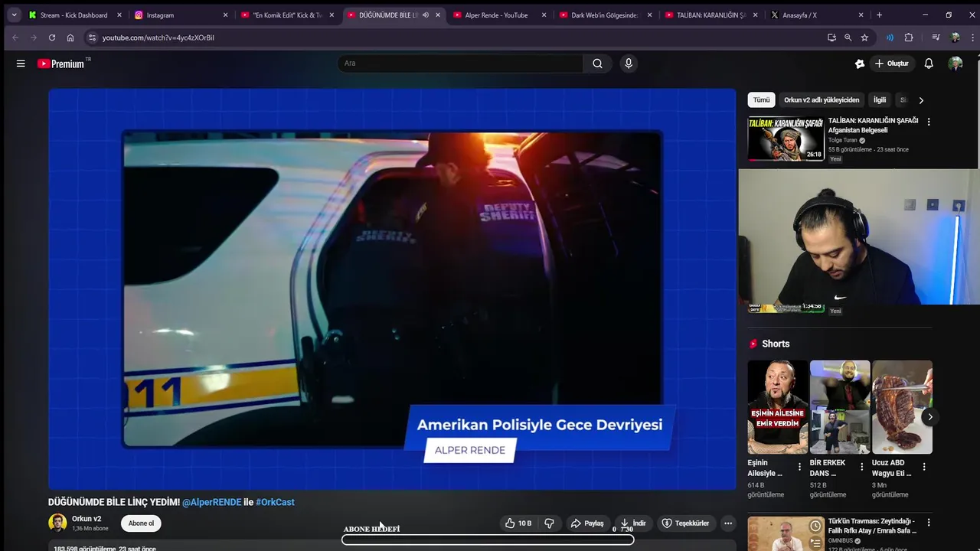This screenshot has height=551, width=980.
Task: Dislike the video with thumbs-down
Action: [549, 523]
